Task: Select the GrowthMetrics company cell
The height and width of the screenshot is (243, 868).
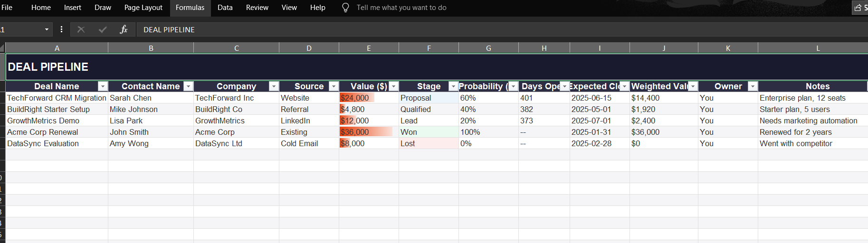Action: tap(236, 121)
